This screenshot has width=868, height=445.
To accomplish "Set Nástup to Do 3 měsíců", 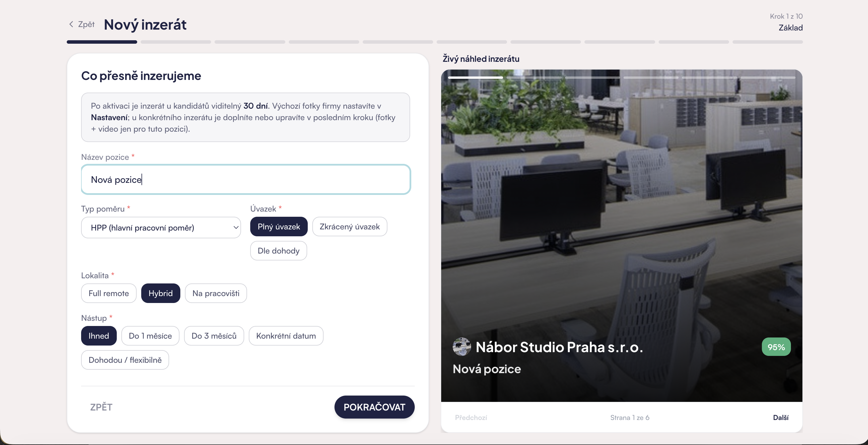I will pyautogui.click(x=214, y=336).
